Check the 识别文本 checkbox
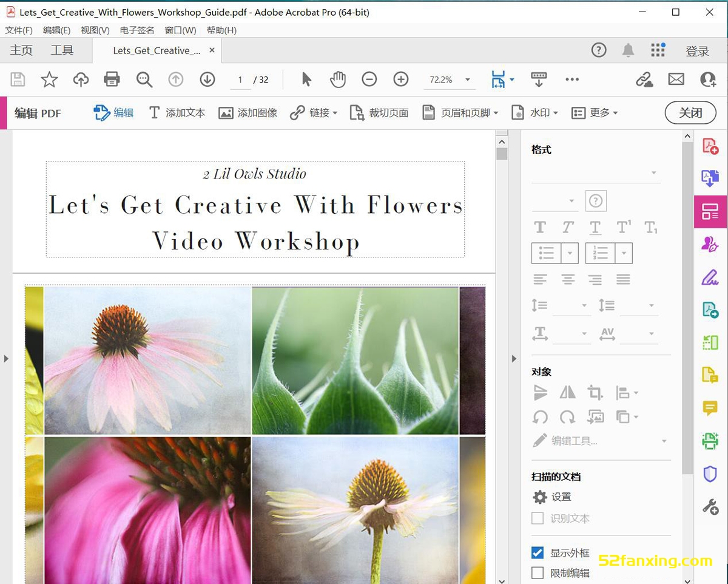The height and width of the screenshot is (584, 728). (x=538, y=518)
